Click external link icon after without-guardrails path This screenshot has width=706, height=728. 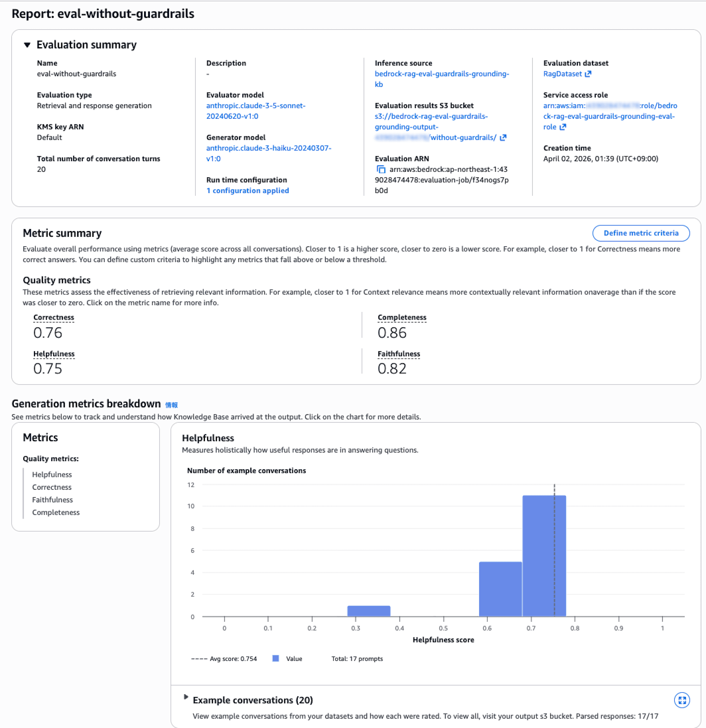[x=503, y=138]
